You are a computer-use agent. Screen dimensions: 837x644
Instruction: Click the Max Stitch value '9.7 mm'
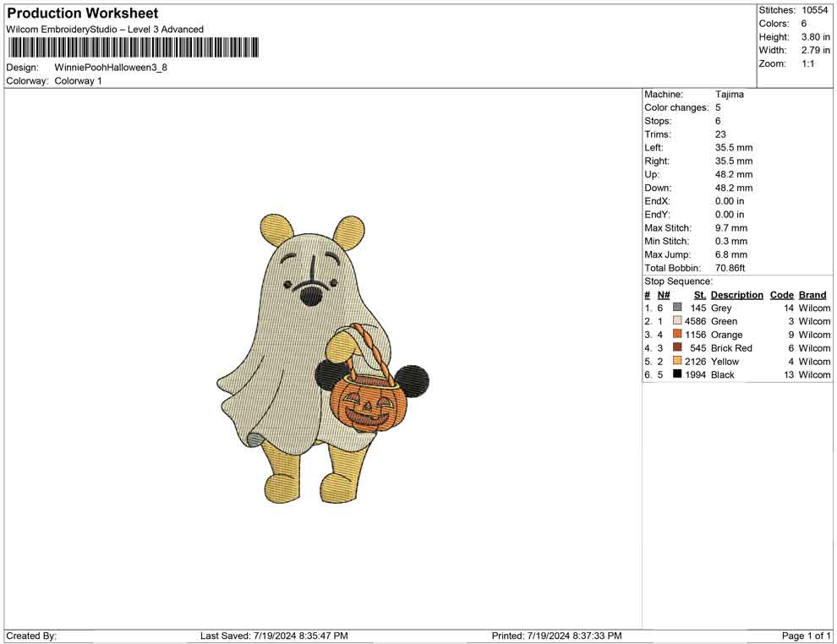click(x=731, y=228)
